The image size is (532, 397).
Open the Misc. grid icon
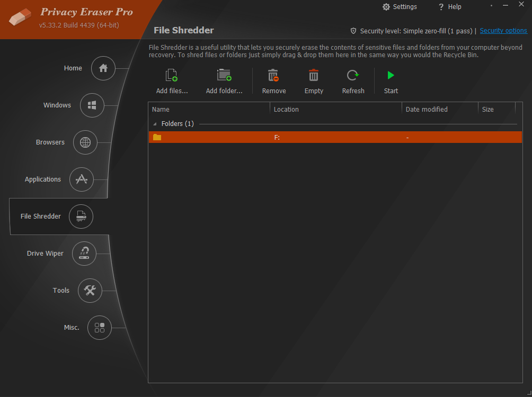100,328
